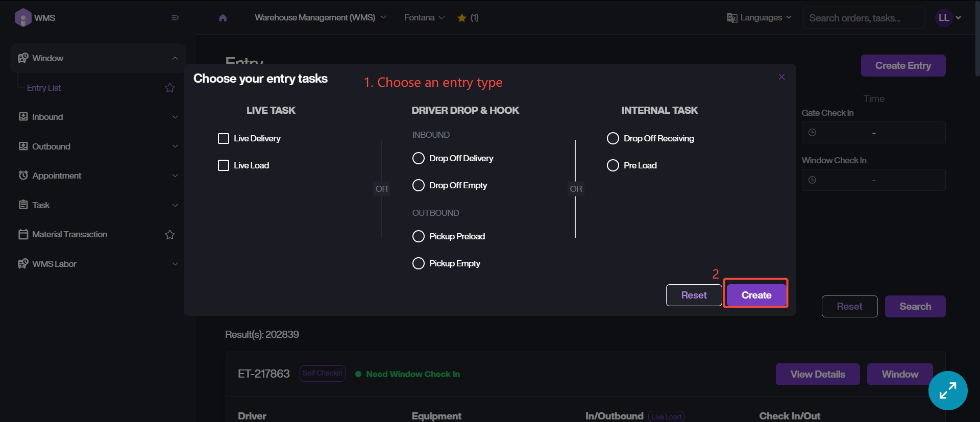The width and height of the screenshot is (980, 422).
Task: Open the Languages dropdown
Action: point(759,18)
